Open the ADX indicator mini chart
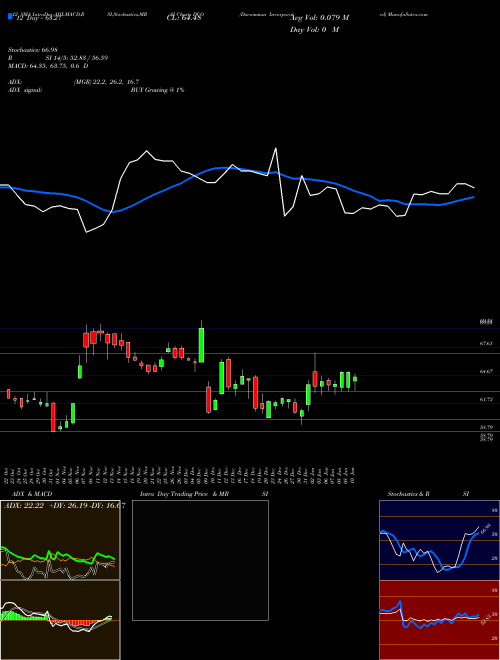Screen dimensions: 500x660 [60, 540]
